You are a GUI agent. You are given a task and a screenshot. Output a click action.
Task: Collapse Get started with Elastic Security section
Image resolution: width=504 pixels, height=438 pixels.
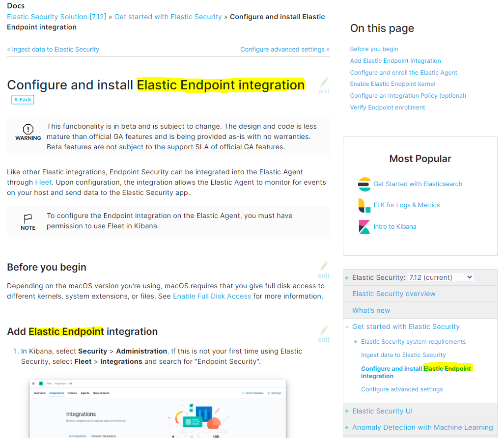[x=347, y=327]
